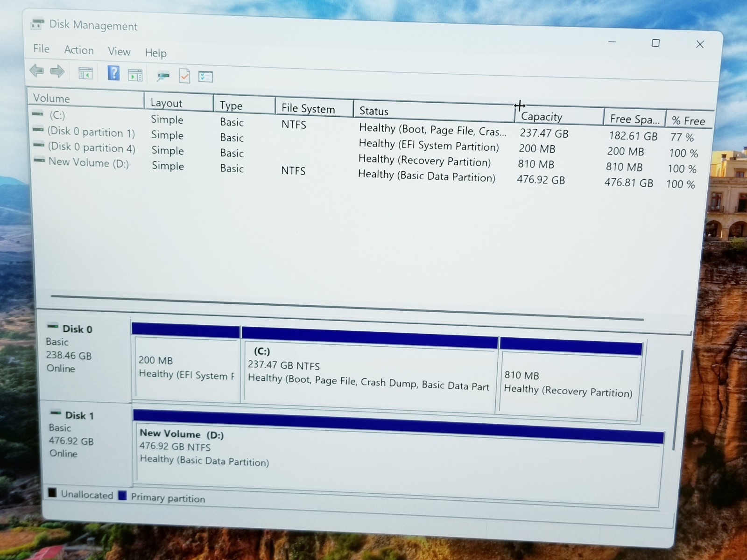Open the Action menu

tap(79, 50)
